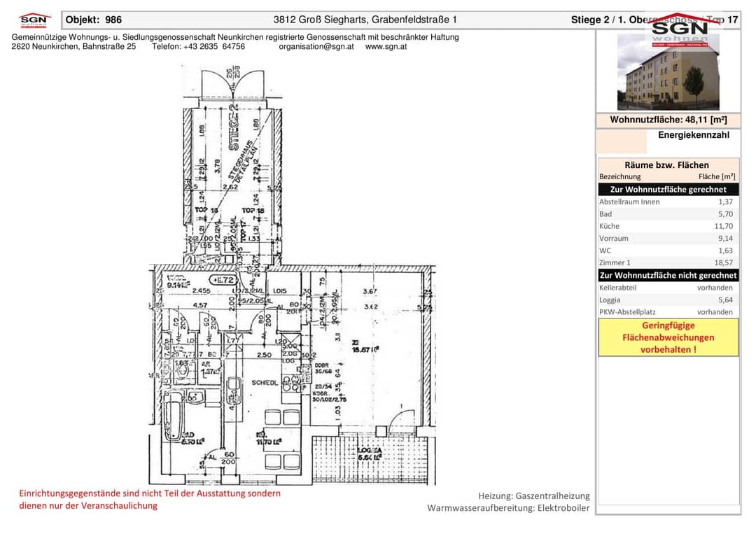Click the 'Zimmer 1' table row label
Image resolution: width=756 pixels, height=534 pixels.
click(x=615, y=262)
